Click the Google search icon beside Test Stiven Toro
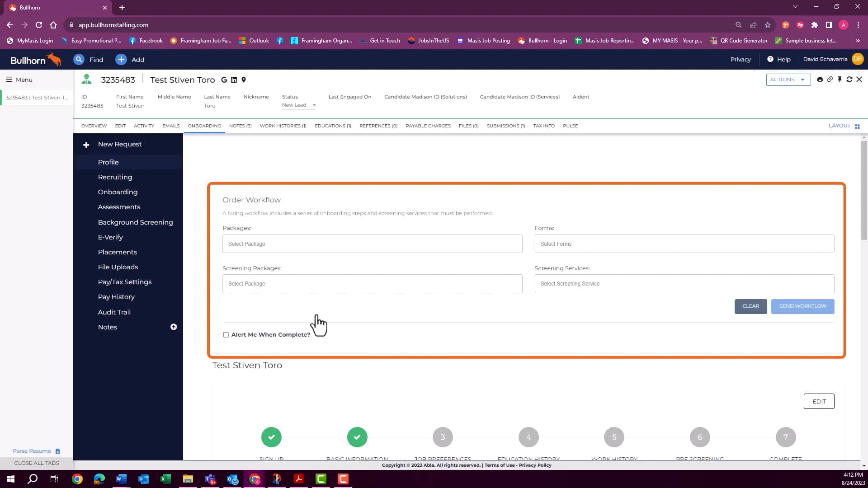The width and height of the screenshot is (868, 488). pyautogui.click(x=224, y=80)
